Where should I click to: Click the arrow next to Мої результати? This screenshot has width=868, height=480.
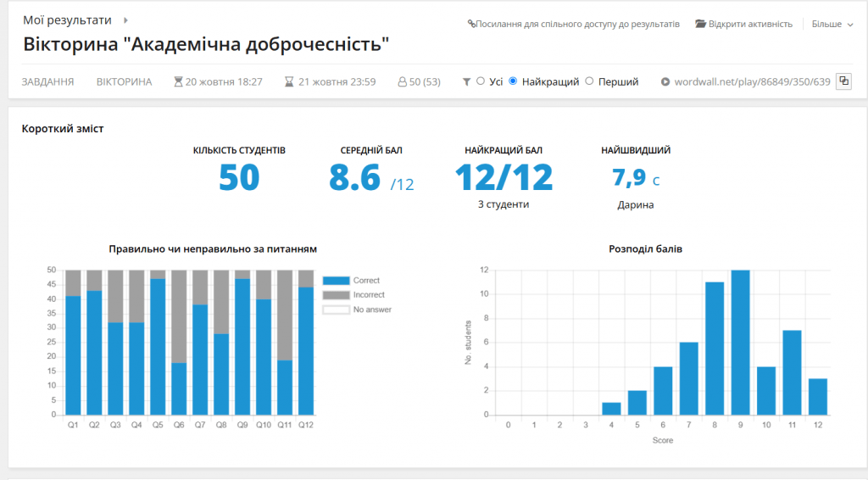click(x=126, y=20)
